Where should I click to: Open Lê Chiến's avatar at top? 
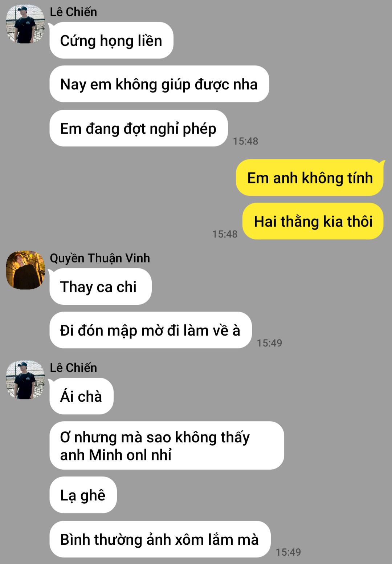click(x=25, y=24)
